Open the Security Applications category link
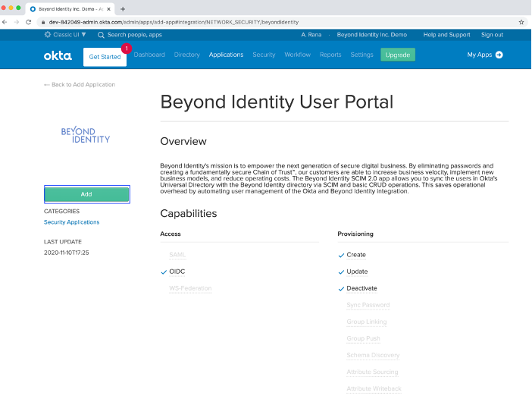Viewport: 532px width, 402px height. point(71,222)
